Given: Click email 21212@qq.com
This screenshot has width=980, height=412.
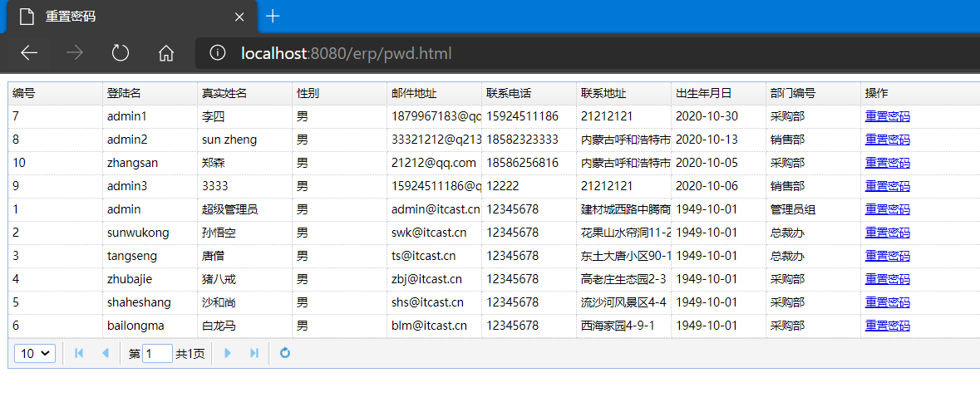Looking at the screenshot, I should (x=434, y=163).
